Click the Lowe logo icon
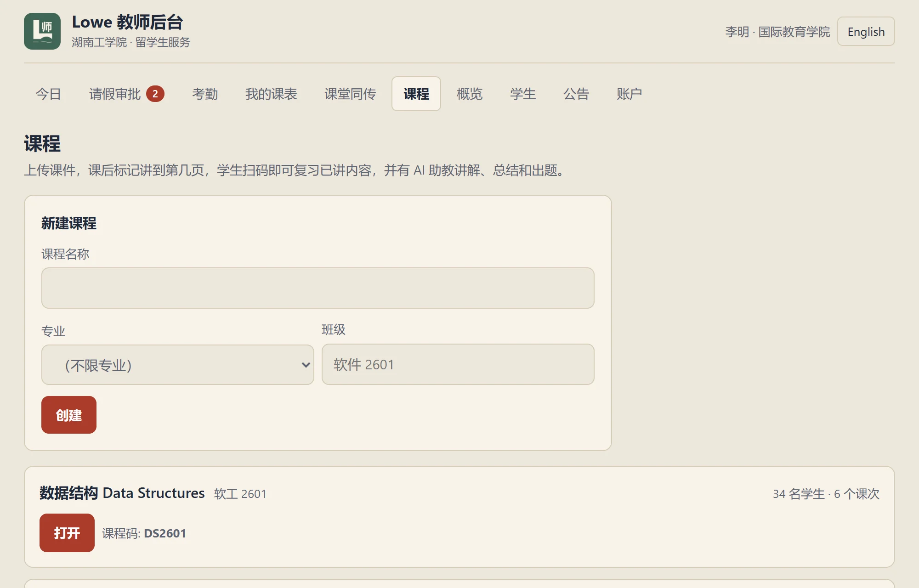The height and width of the screenshot is (588, 919). pyautogui.click(x=42, y=31)
